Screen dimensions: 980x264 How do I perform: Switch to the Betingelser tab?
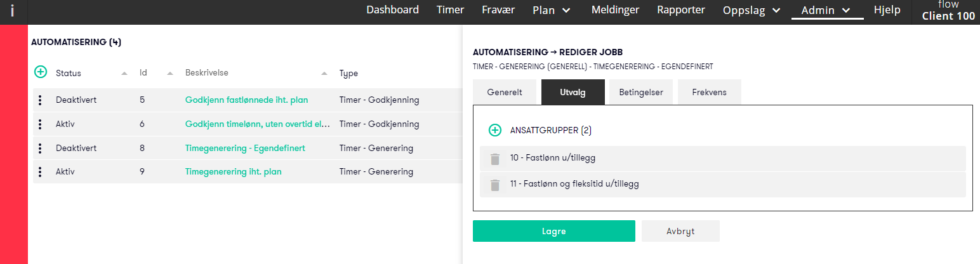click(641, 92)
